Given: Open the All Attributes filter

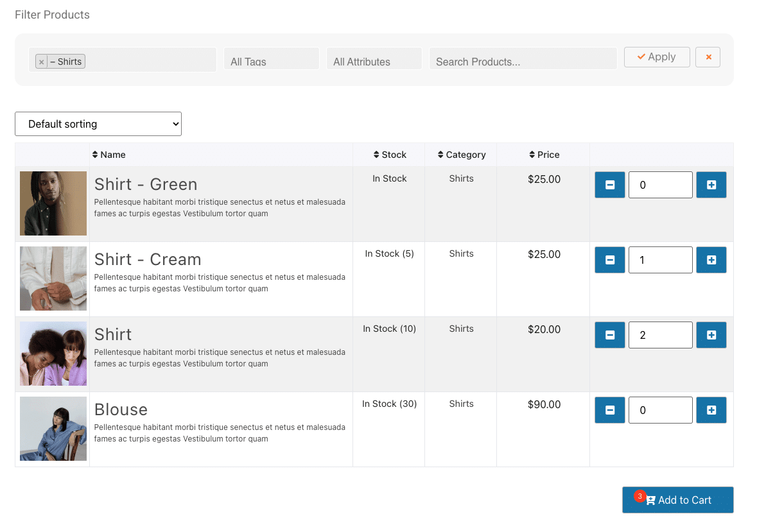Looking at the screenshot, I should click(374, 61).
